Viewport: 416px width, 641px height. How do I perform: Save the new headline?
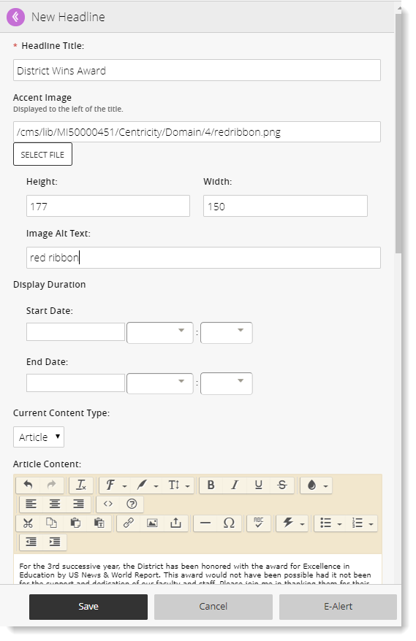[88, 607]
